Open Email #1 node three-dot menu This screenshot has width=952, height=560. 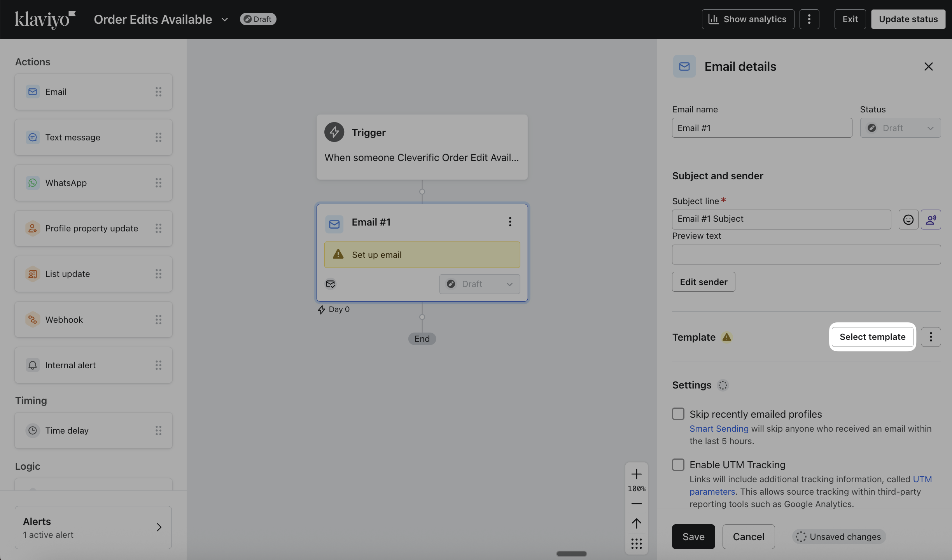[x=510, y=222]
